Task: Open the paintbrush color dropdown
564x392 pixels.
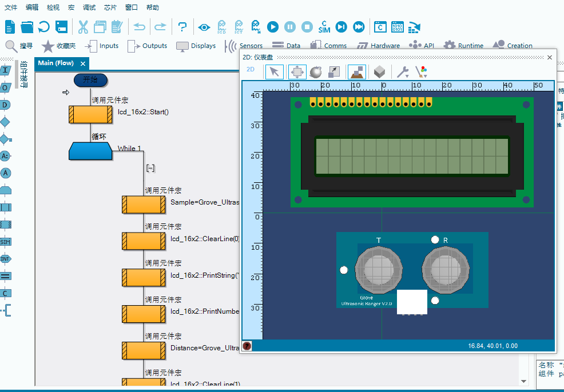Action: 421,71
